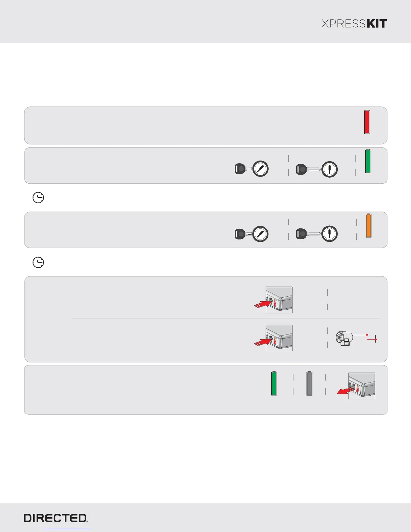Open the underlined link in the footer
Screen dimensions: 411x532
[66, 529]
